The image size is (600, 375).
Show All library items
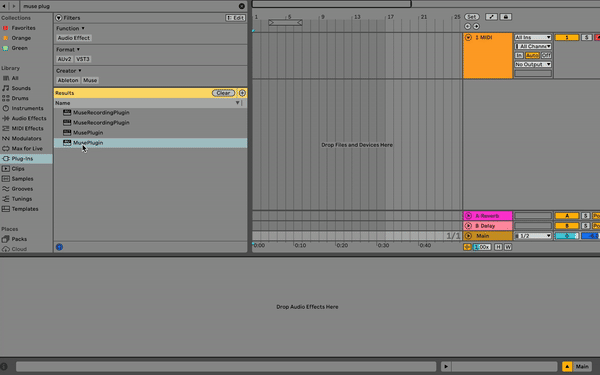15,78
